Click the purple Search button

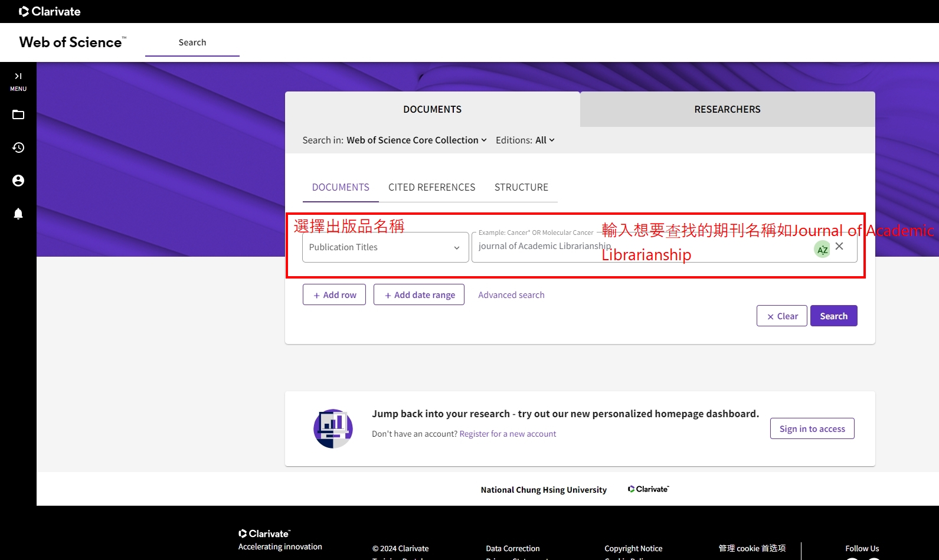(x=834, y=316)
